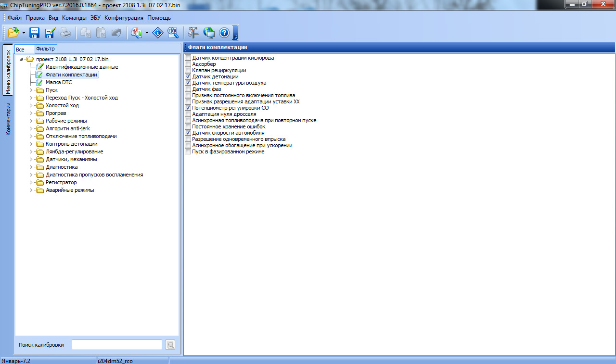The width and height of the screenshot is (616, 364).
Task: Click the binary search magnifier icon
Action: pos(173,33)
